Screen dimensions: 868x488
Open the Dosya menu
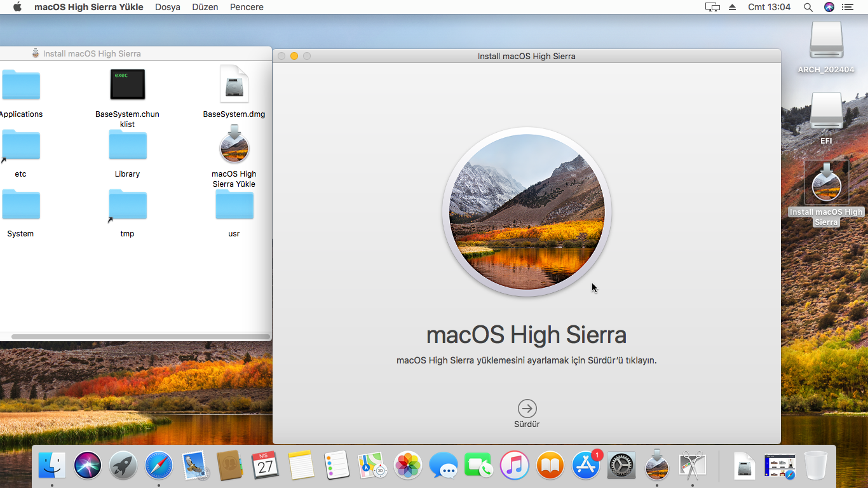[168, 7]
